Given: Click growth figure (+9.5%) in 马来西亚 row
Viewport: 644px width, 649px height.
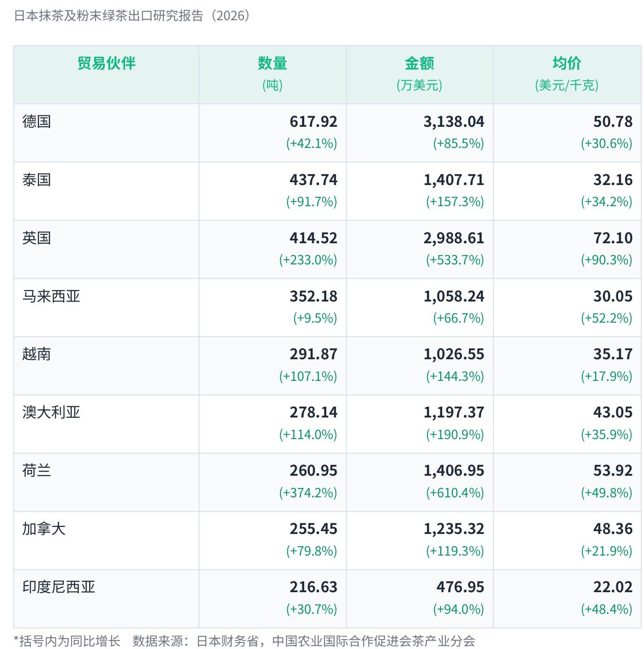Looking at the screenshot, I should point(315,318).
